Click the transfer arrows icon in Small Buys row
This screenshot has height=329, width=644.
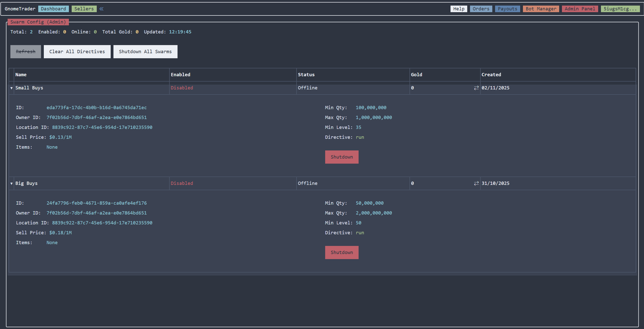(476, 88)
